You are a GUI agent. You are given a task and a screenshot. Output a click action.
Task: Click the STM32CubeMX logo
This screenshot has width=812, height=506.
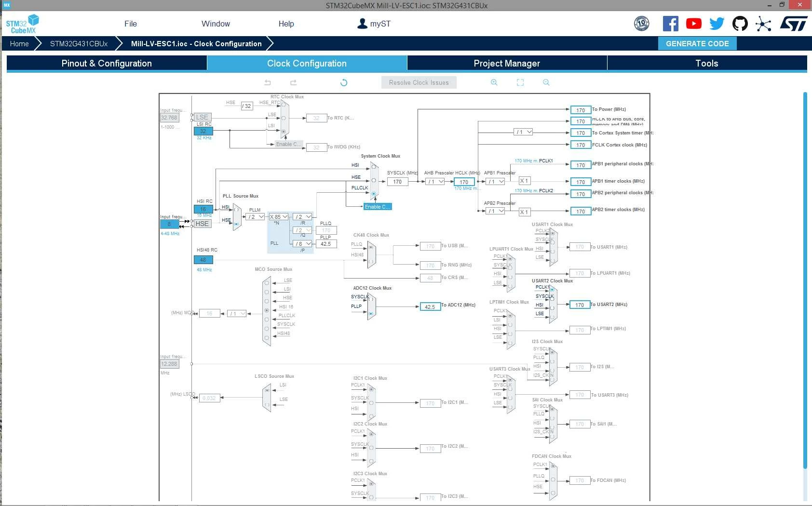click(22, 24)
